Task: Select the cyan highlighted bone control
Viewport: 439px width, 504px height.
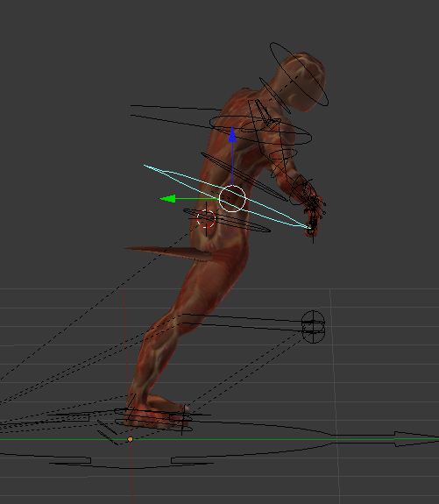Action: (x=227, y=196)
